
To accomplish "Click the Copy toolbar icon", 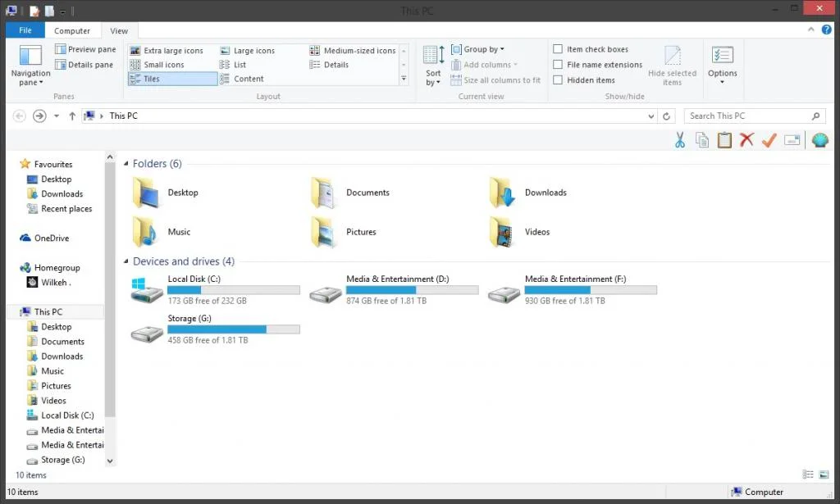I will (702, 140).
